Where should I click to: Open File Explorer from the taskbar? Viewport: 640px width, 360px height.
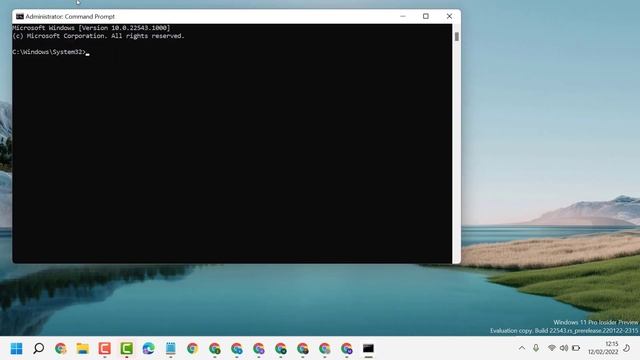click(82, 349)
